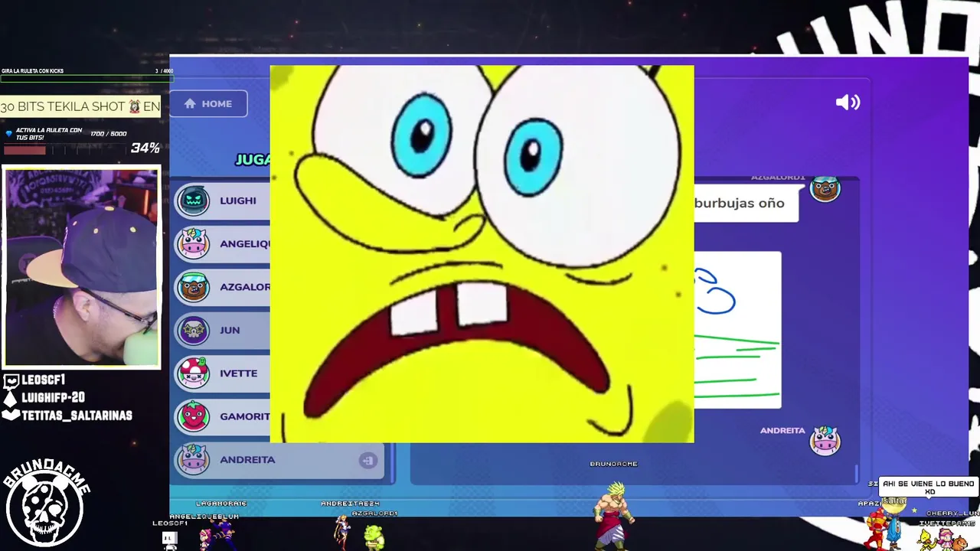
Task: Click the Sailor Moon sprite under ANDREITAE24
Action: tap(342, 532)
